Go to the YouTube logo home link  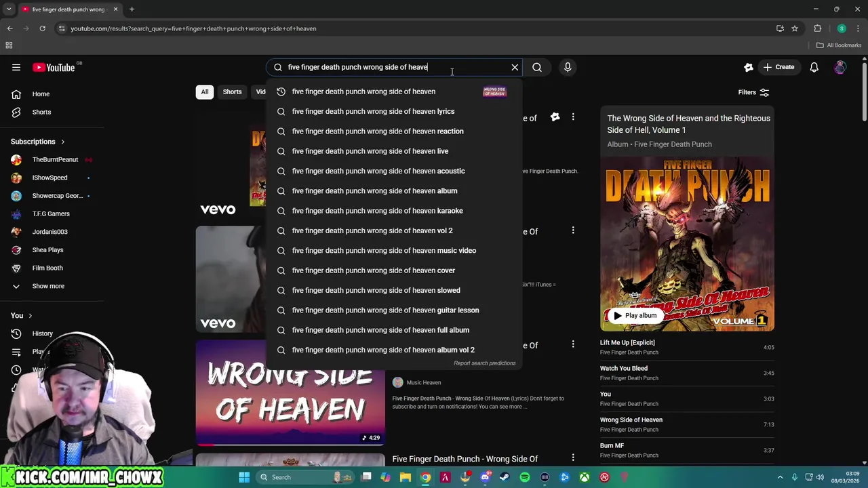(x=54, y=67)
